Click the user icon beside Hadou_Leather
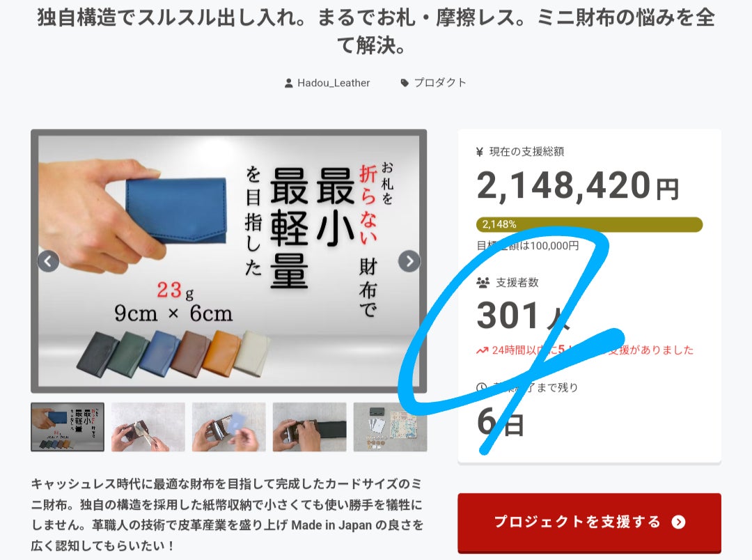Screen dimensions: 752x560 click(289, 83)
